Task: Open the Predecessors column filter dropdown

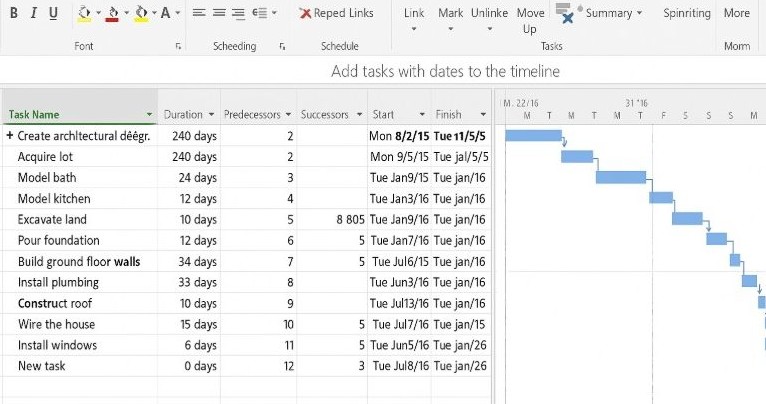Action: (288, 115)
